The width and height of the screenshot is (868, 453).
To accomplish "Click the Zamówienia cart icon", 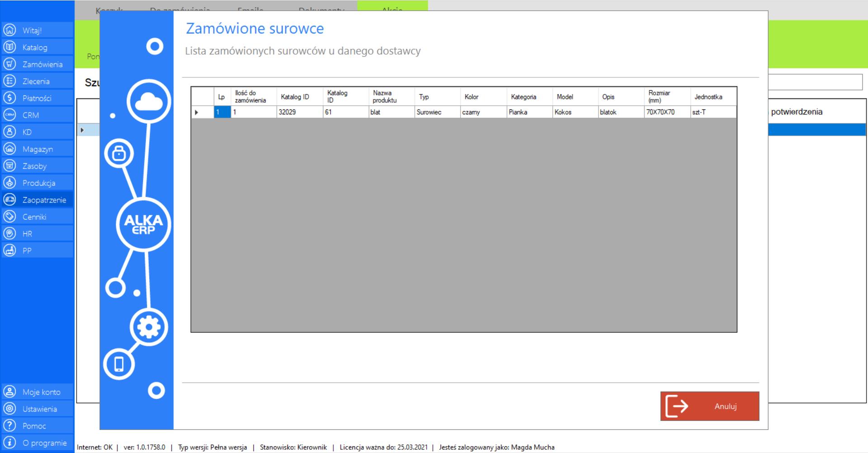I will (9, 64).
